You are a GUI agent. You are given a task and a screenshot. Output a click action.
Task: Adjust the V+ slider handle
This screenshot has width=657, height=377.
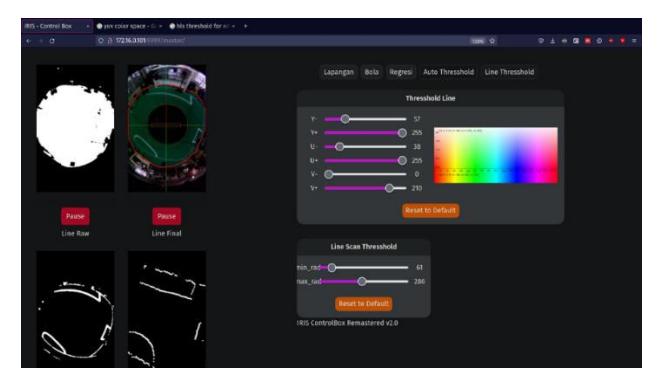389,188
